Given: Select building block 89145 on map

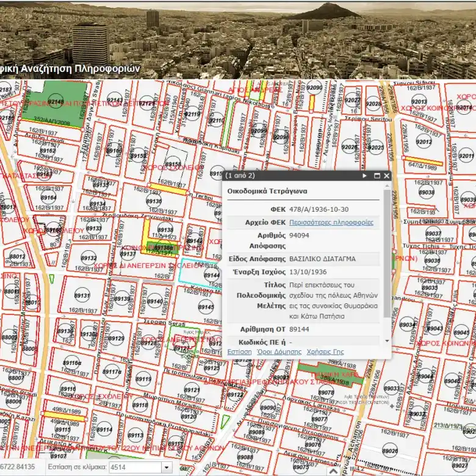Looking at the screenshot, I should [206, 307].
